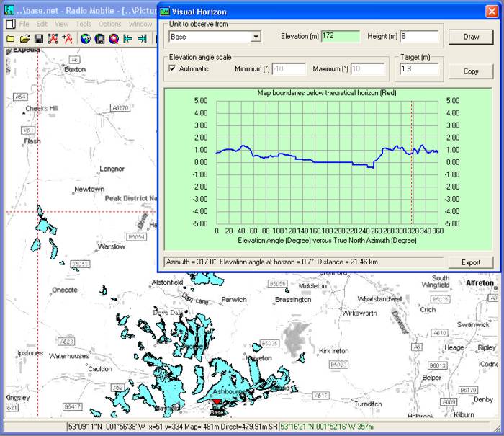Click the Export button
The width and height of the screenshot is (504, 436).
pyautogui.click(x=471, y=262)
